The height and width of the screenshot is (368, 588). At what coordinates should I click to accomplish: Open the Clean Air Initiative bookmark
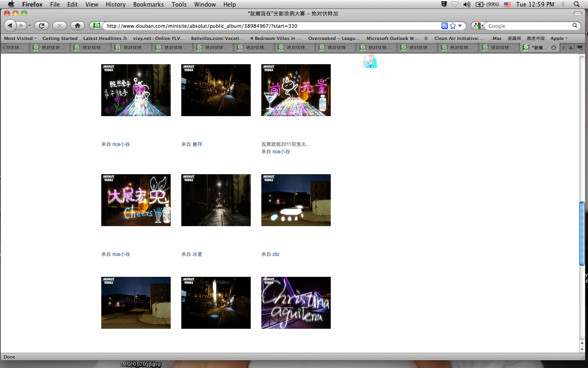[459, 38]
